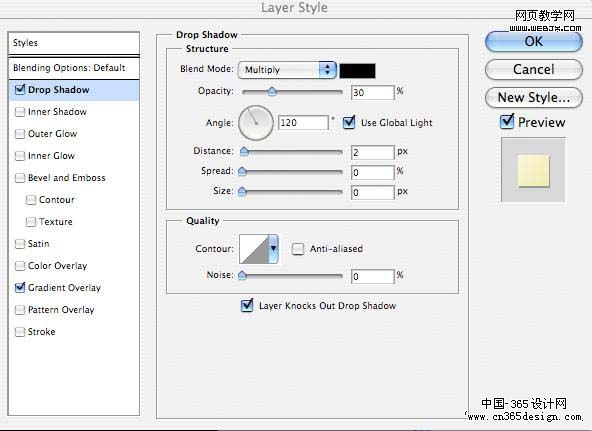Enable the Inner Shadow checkbox

20,112
